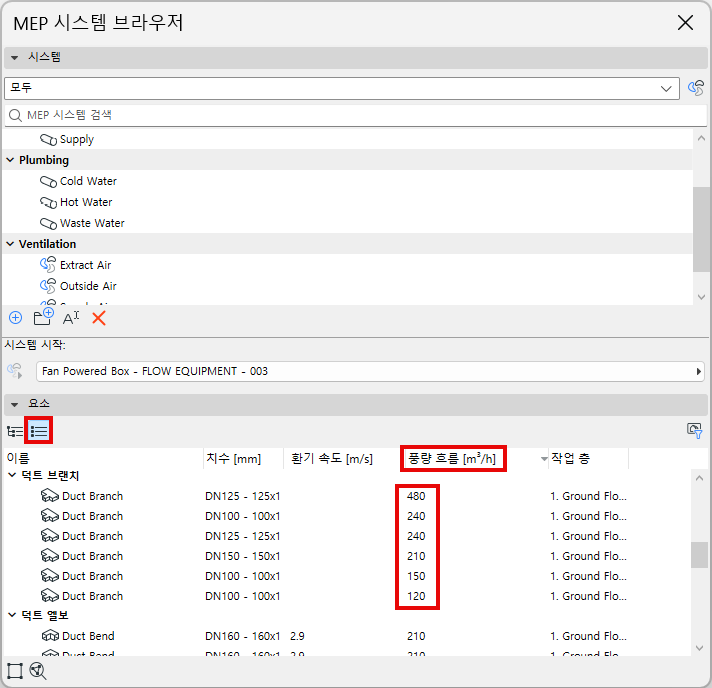Open the column options arrow next to 작업 층
The height and width of the screenshot is (688, 712).
[544, 459]
